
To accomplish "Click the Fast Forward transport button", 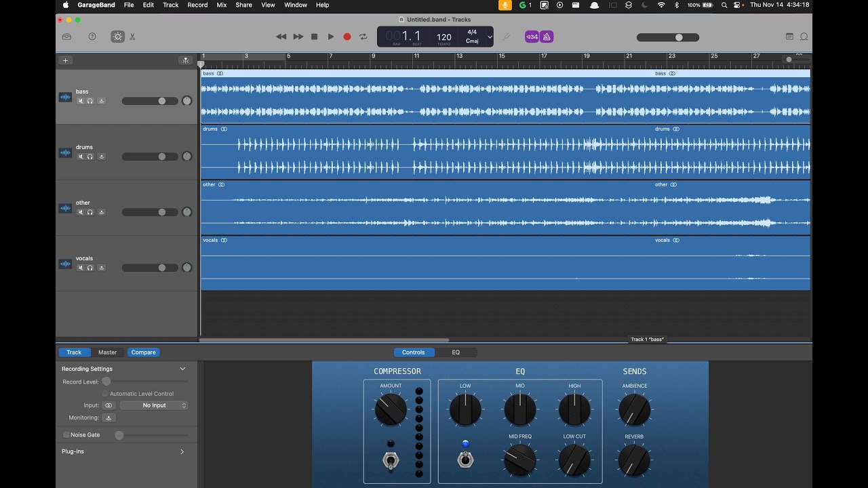I will pos(298,37).
